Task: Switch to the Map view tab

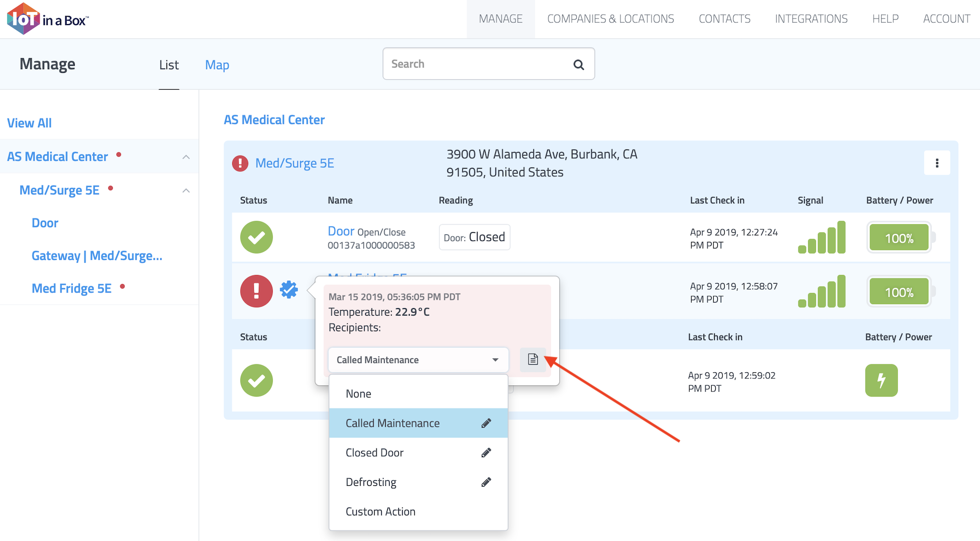Action: [x=217, y=65]
